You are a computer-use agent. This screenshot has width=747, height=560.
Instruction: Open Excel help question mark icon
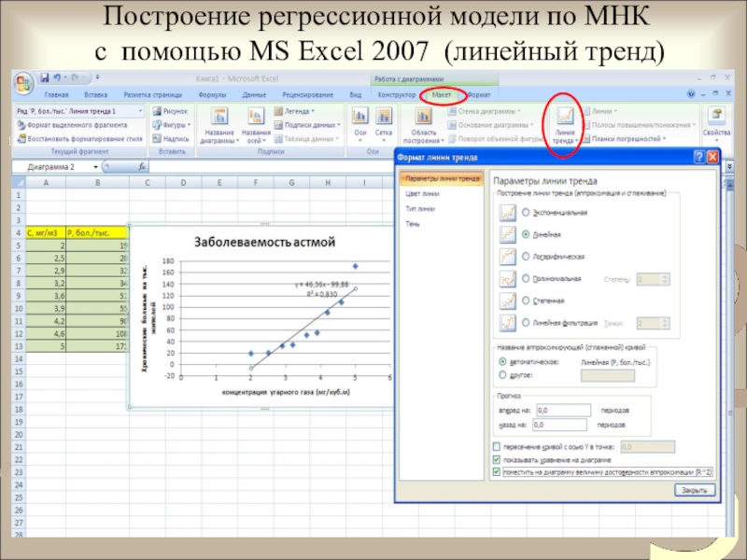point(691,94)
